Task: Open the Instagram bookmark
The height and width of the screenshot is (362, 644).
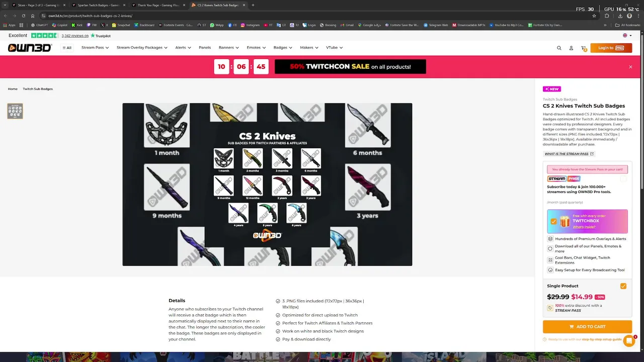Action: [250, 25]
